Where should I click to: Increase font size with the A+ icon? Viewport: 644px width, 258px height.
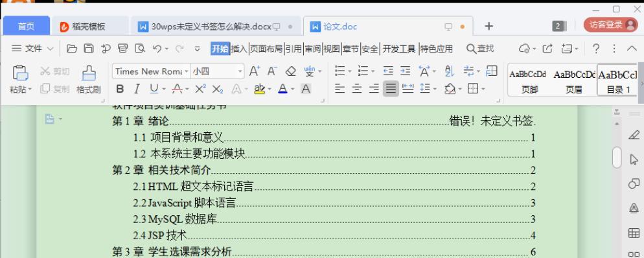click(x=254, y=71)
